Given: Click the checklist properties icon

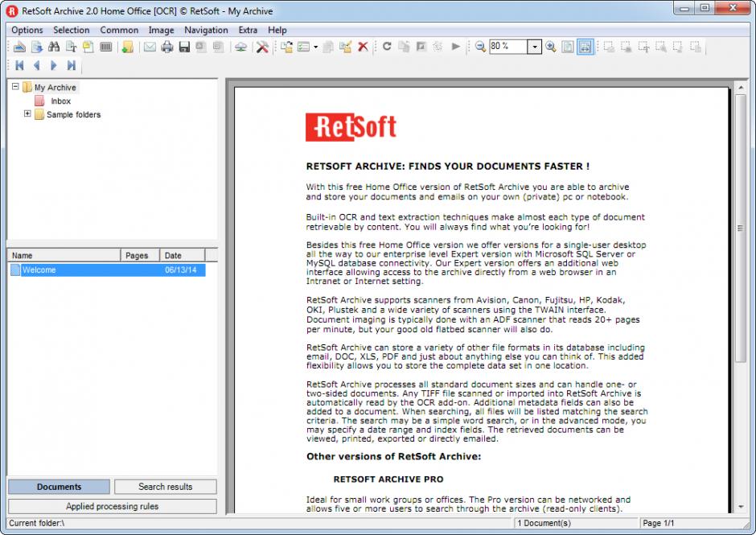Looking at the screenshot, I should pyautogui.click(x=303, y=47).
